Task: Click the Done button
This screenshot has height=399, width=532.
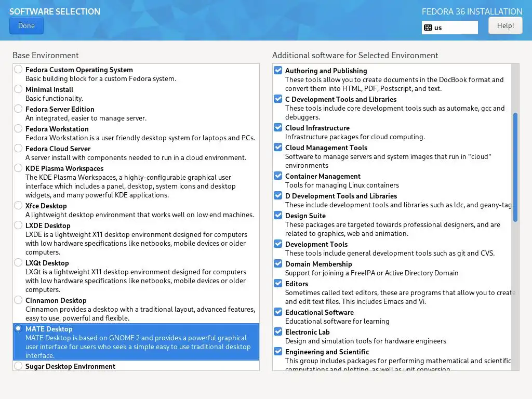Action: tap(26, 26)
